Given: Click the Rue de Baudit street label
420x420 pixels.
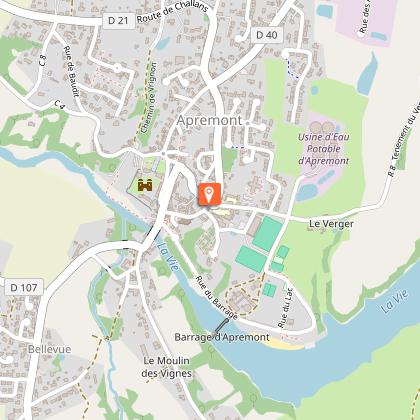Looking at the screenshot, I should coord(71,71).
